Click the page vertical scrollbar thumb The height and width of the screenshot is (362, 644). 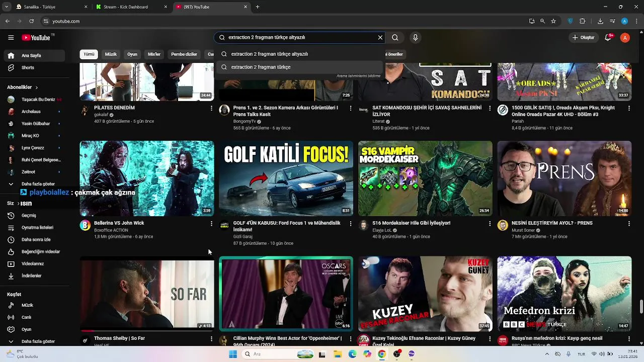[x=641, y=306]
